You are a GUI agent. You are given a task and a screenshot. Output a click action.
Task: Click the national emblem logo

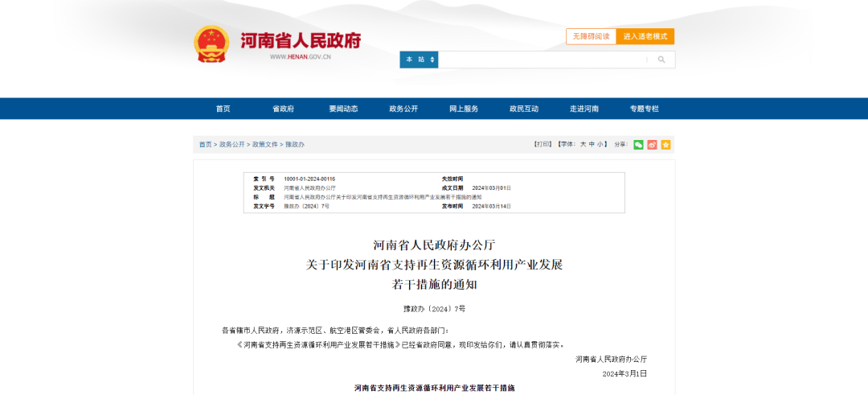tap(211, 43)
